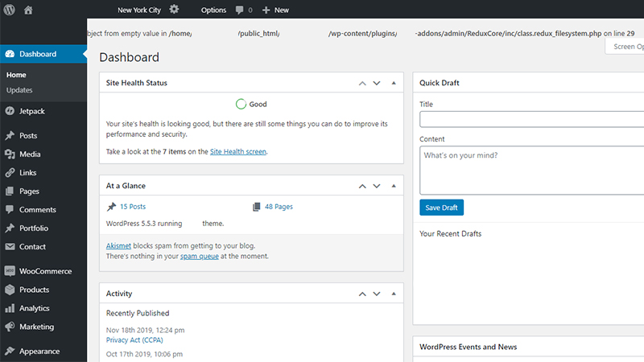The image size is (644, 362).
Task: Click New in the admin bar
Action: point(282,10)
